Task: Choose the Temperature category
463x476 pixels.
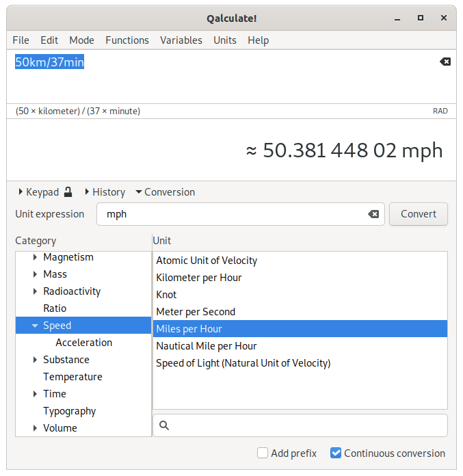Action: 72,377
